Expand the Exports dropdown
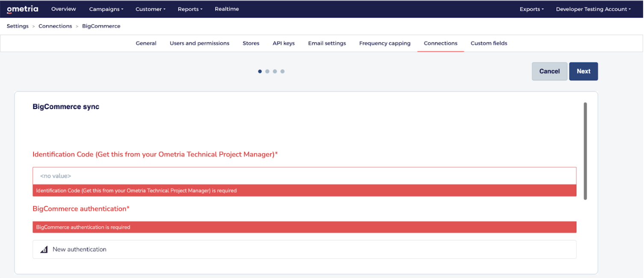Image resolution: width=644 pixels, height=278 pixels. click(x=532, y=9)
